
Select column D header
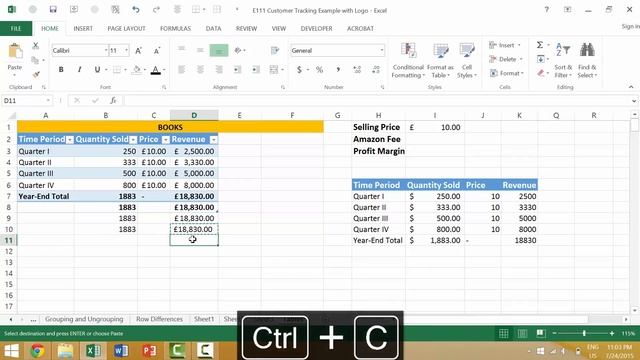(x=194, y=116)
